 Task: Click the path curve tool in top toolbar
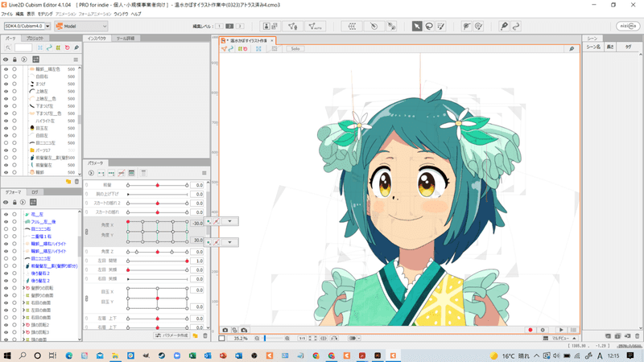(x=516, y=27)
